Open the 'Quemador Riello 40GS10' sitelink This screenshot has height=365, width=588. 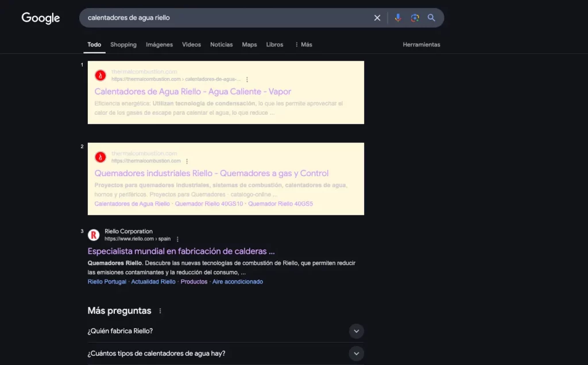pos(209,204)
